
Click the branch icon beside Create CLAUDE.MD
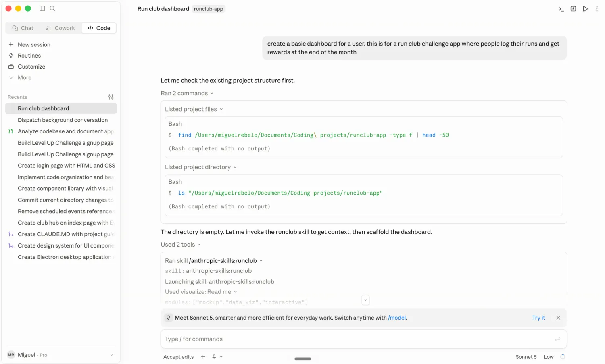[11, 234]
